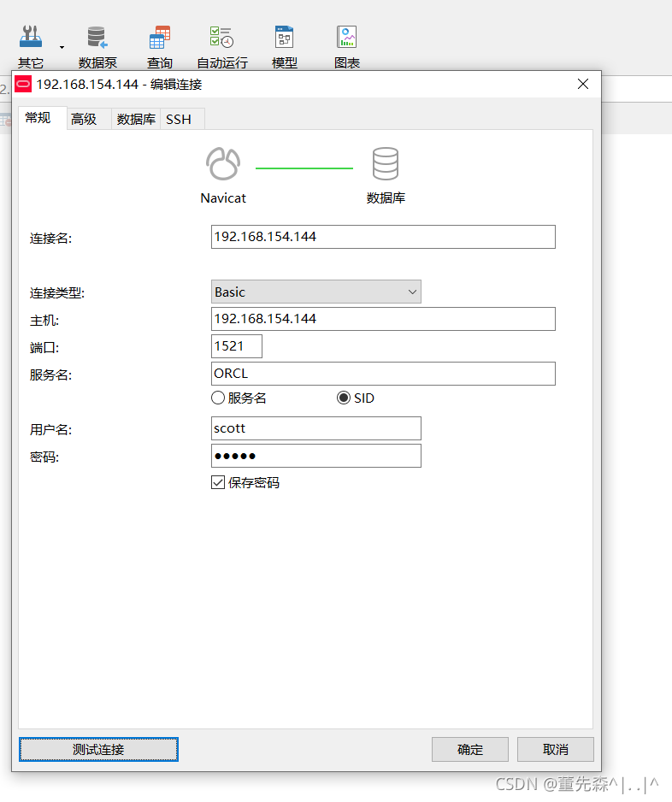Open the 查询 (Query) tool

click(160, 46)
